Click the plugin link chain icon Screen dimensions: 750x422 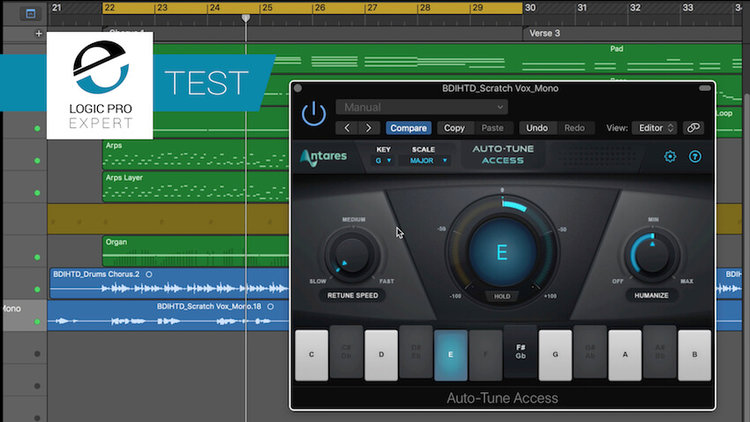click(693, 128)
